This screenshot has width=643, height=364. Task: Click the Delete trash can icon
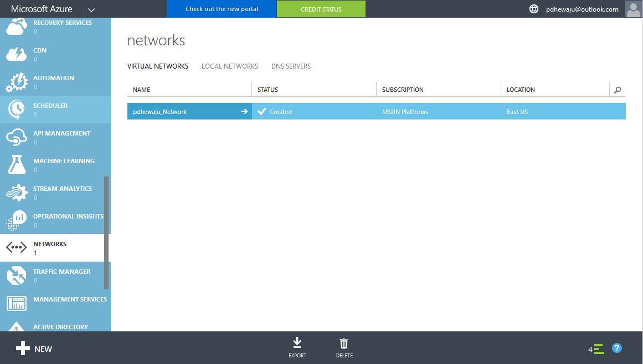click(x=344, y=343)
